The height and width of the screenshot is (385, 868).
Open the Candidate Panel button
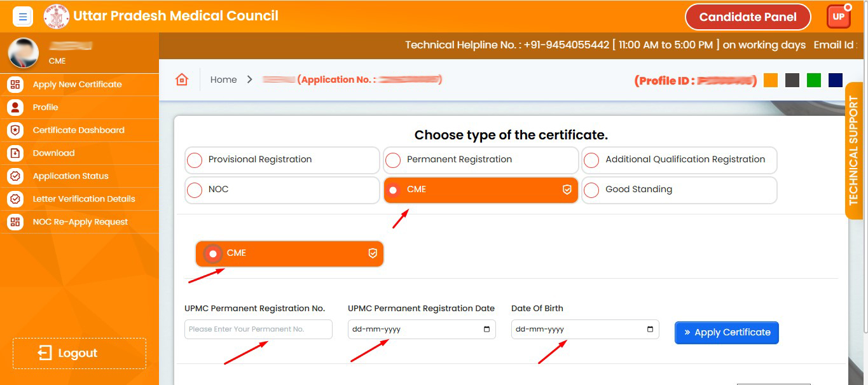(747, 17)
